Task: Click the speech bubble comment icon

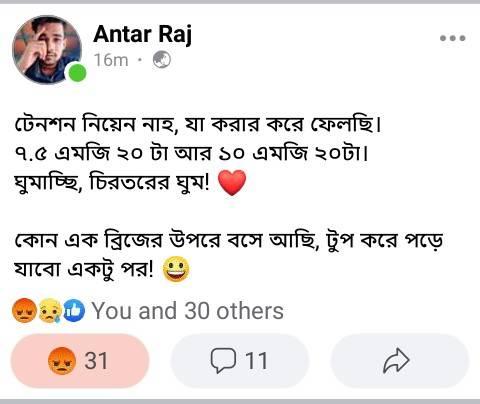Action: [223, 360]
